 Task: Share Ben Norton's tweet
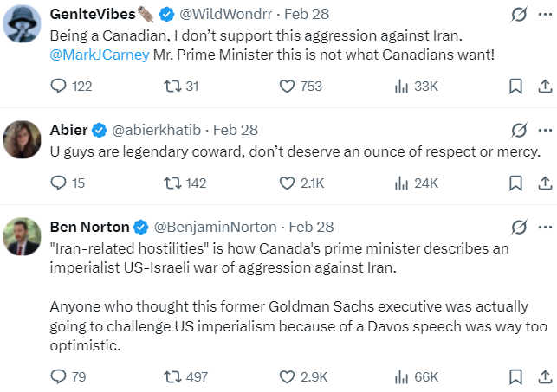tap(545, 376)
